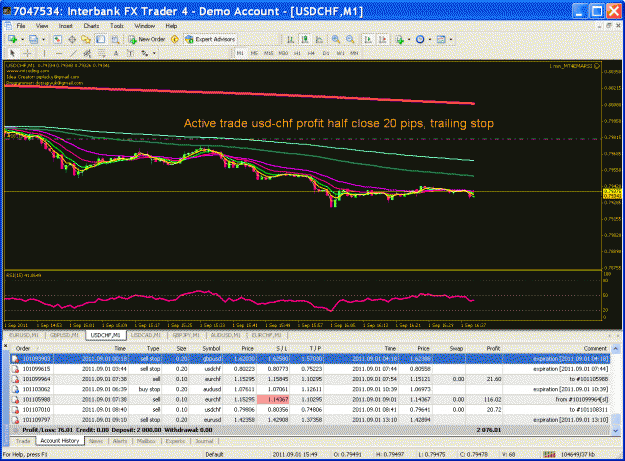625x461 pixels.
Task: Zoom out on the chart
Action: click(x=350, y=39)
